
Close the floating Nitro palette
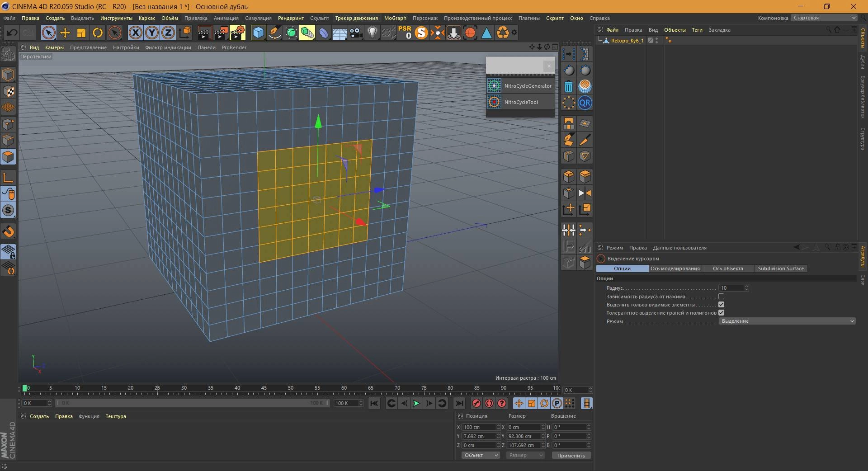tap(549, 66)
